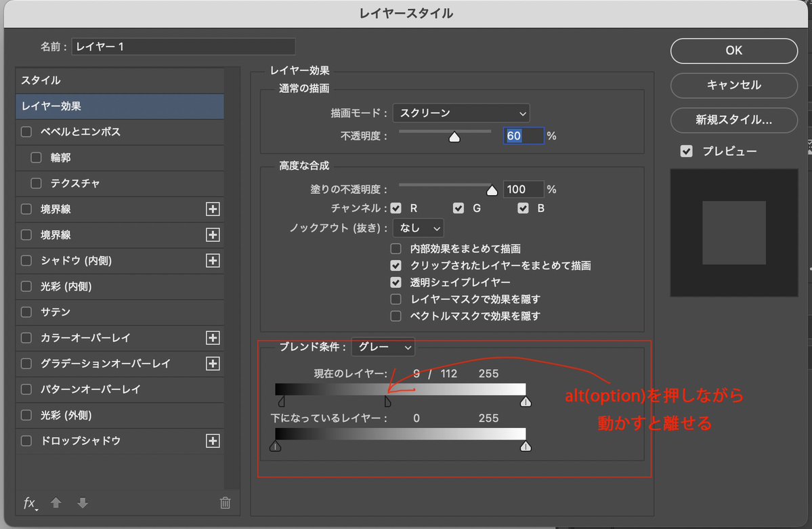Click the 不透明度 slider handle
The image size is (812, 529).
[454, 137]
